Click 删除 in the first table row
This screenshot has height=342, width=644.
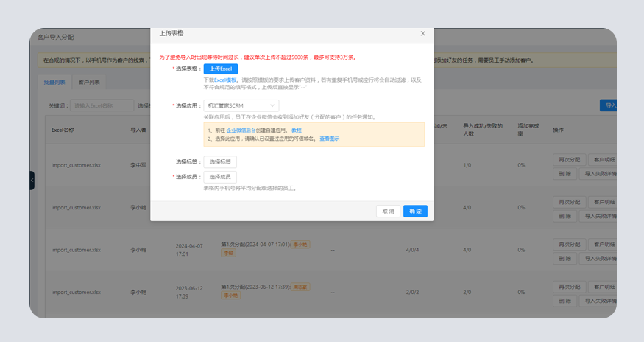[x=564, y=174]
